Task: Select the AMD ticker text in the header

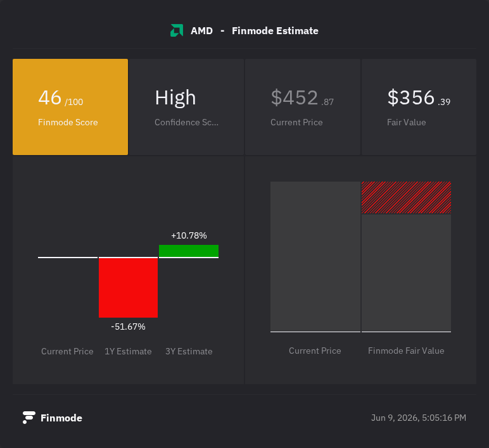Action: point(202,31)
